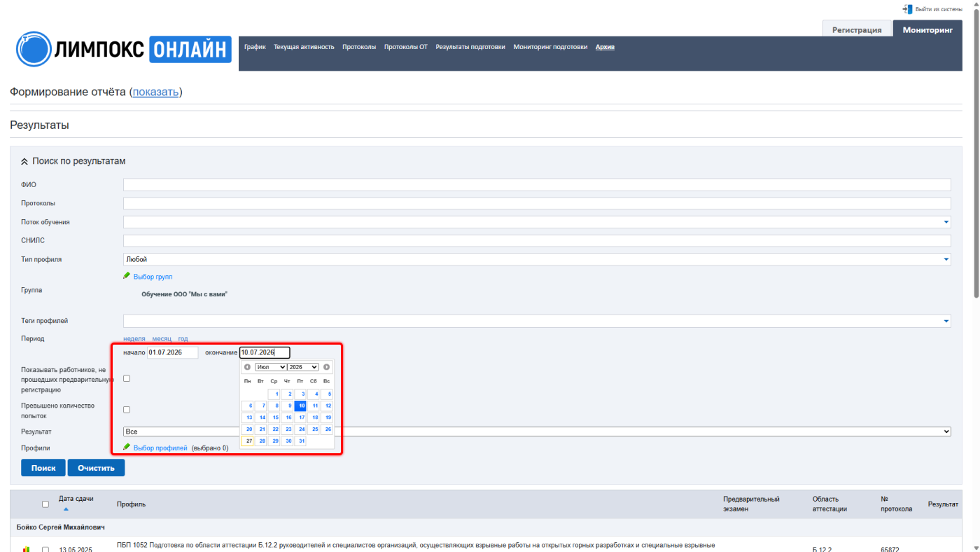Open the calendar year selector '2026'

(303, 367)
